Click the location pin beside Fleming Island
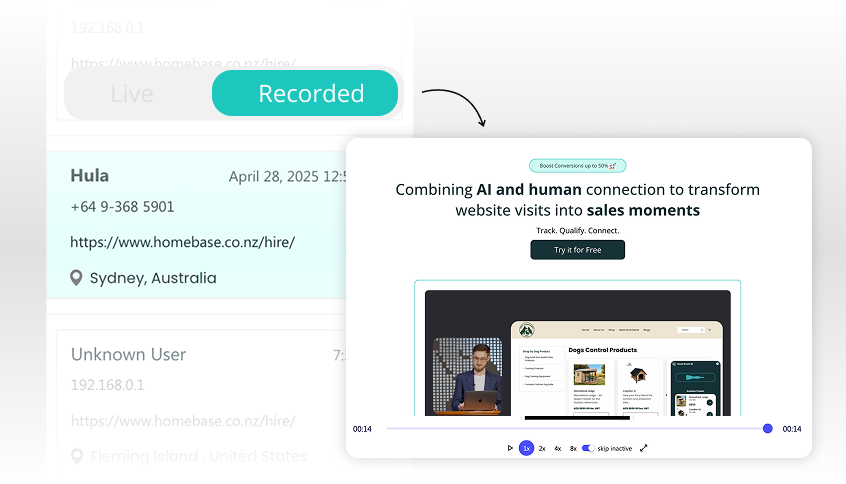The height and width of the screenshot is (484, 846). tap(76, 456)
